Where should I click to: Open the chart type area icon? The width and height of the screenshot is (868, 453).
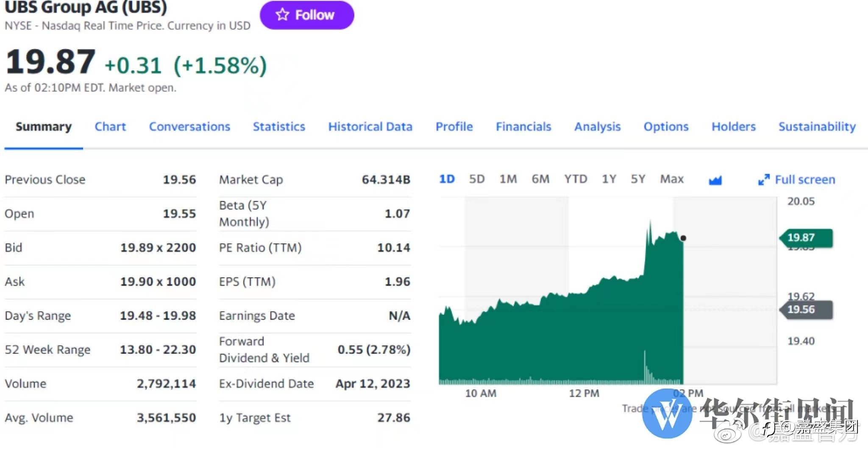(715, 180)
